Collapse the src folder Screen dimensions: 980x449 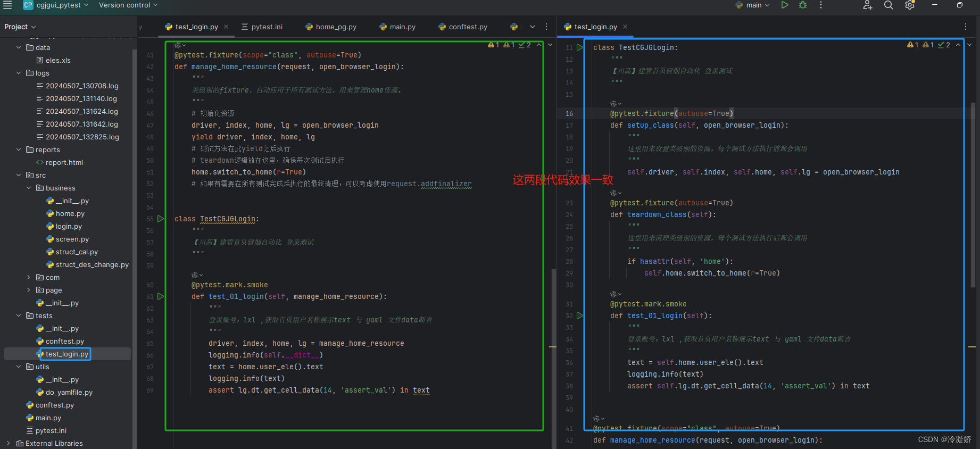[19, 175]
